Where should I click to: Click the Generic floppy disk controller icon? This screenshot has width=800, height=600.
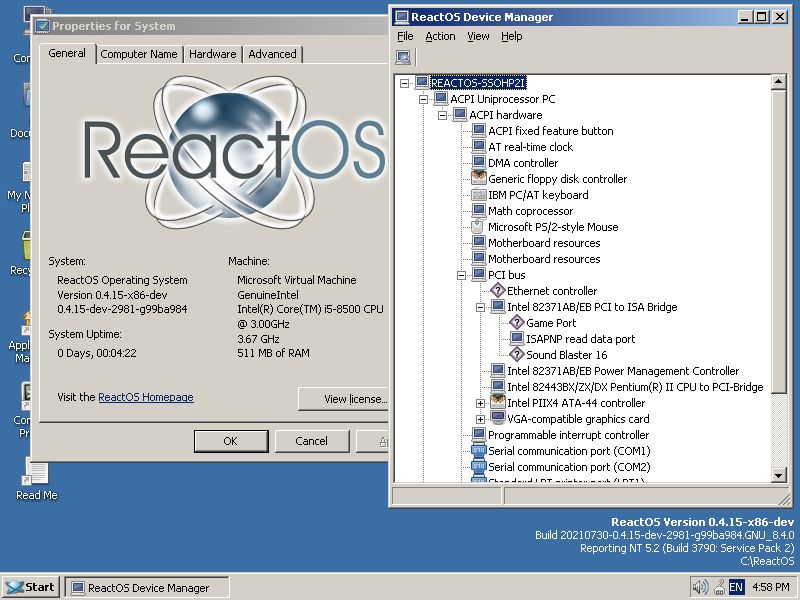pos(478,179)
